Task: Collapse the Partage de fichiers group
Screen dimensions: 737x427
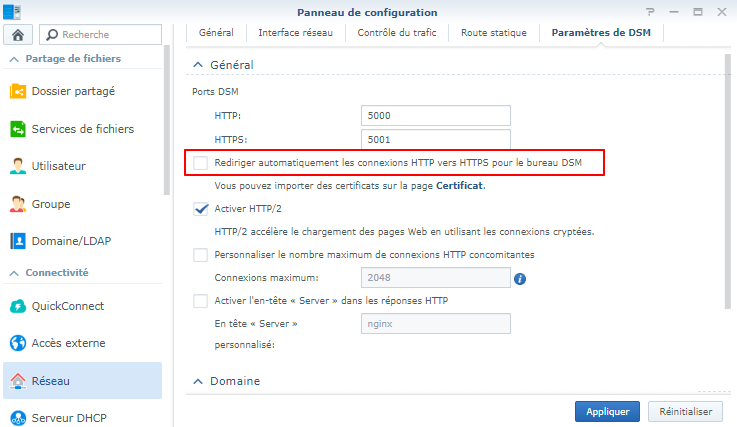Action: [x=15, y=59]
